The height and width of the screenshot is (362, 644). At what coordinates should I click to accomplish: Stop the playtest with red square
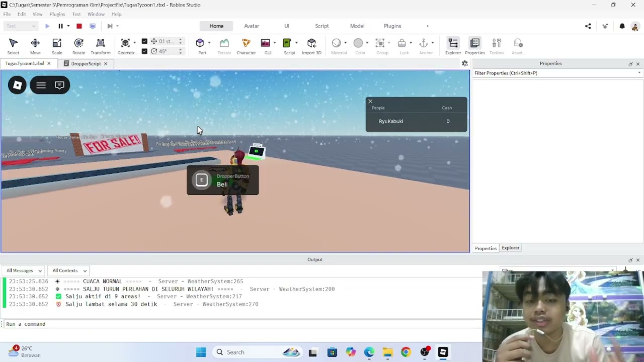coord(79,26)
